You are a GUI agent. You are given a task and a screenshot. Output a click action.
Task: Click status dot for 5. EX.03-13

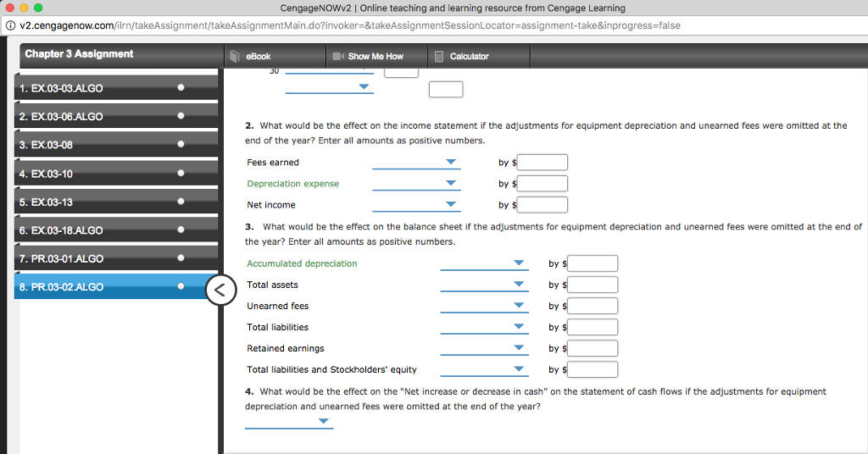coord(181,202)
